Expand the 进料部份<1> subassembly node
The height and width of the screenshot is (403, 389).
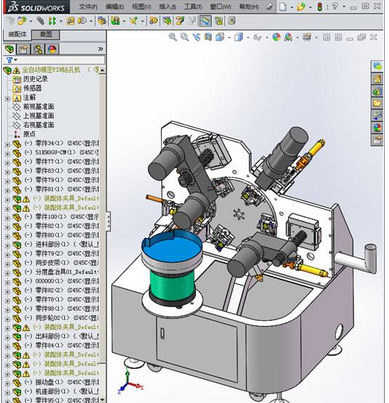7,245
